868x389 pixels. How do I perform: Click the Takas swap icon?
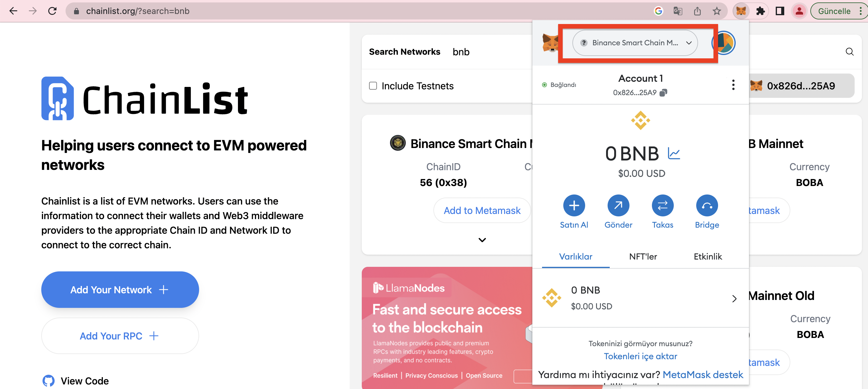click(x=663, y=205)
